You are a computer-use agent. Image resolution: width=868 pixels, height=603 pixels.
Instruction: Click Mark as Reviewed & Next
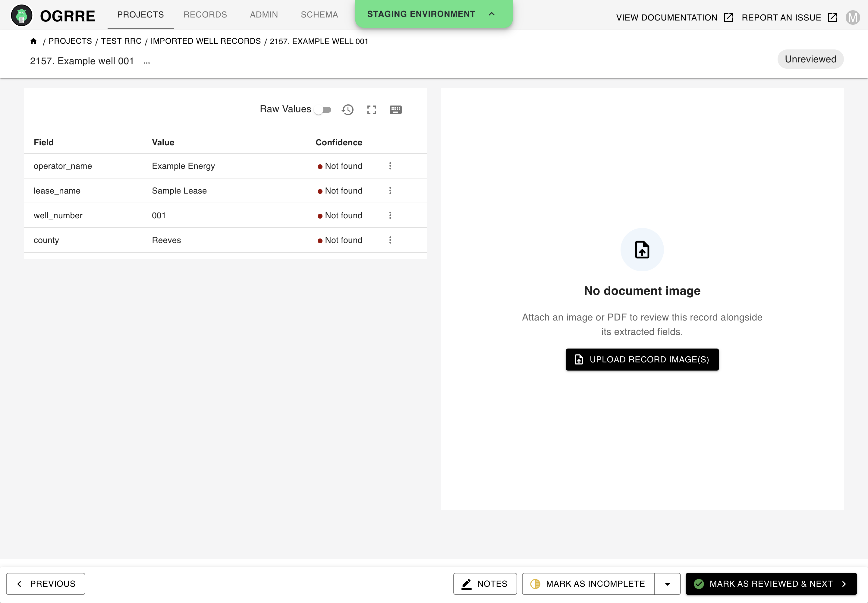[x=771, y=584]
